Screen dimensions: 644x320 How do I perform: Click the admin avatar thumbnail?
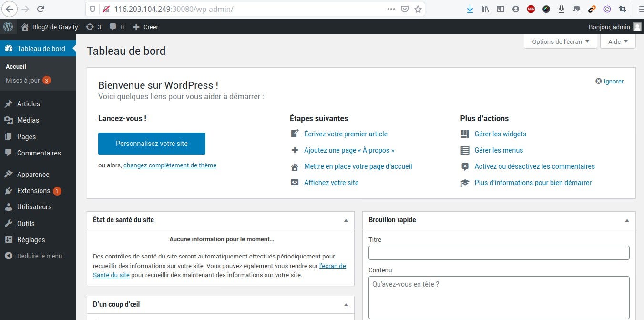(637, 27)
